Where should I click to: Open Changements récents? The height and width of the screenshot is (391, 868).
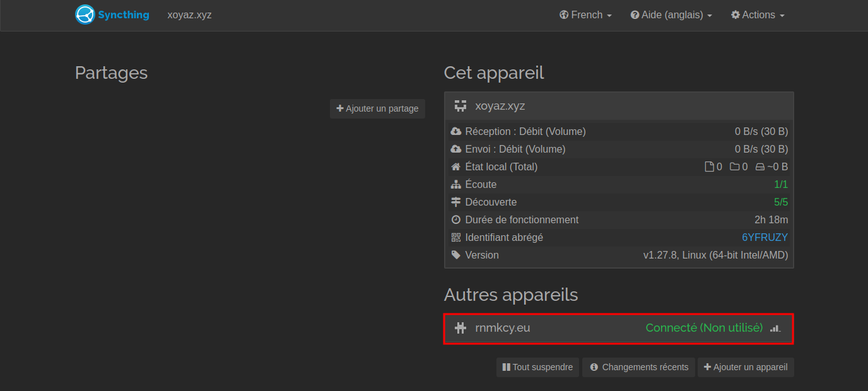point(638,367)
